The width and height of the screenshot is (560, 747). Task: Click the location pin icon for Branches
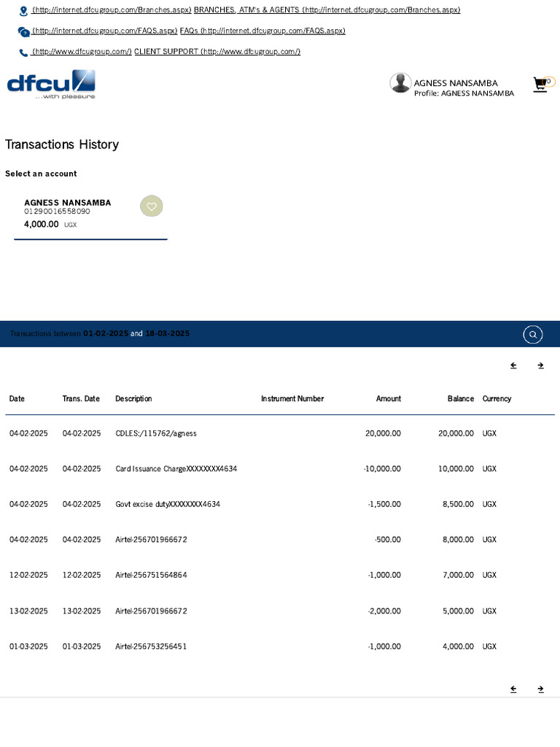(23, 11)
